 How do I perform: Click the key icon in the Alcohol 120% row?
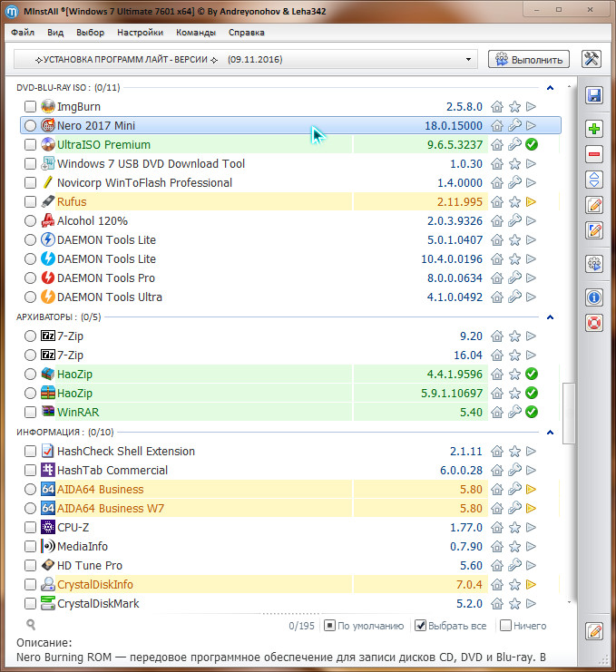pos(514,220)
